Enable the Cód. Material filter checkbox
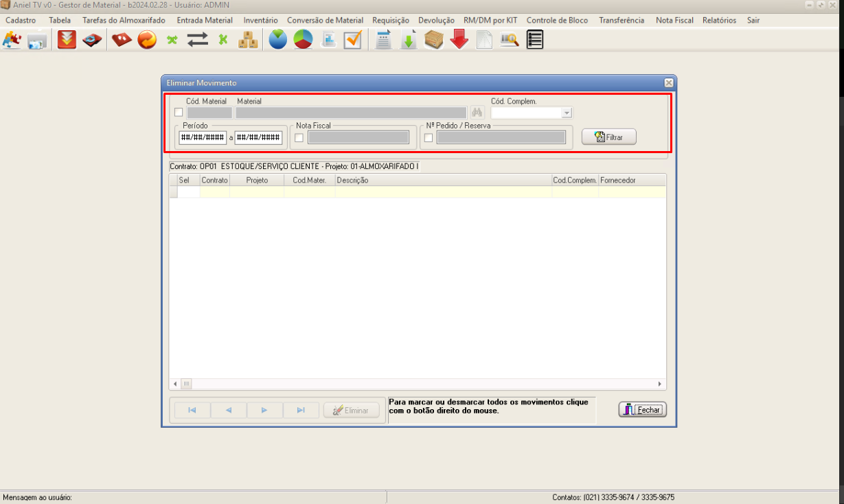The image size is (844, 504). coord(179,113)
